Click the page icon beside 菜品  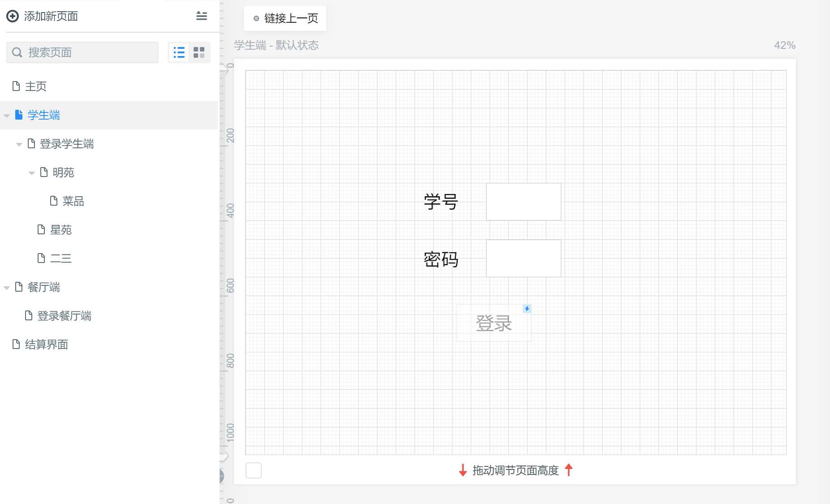click(x=54, y=201)
